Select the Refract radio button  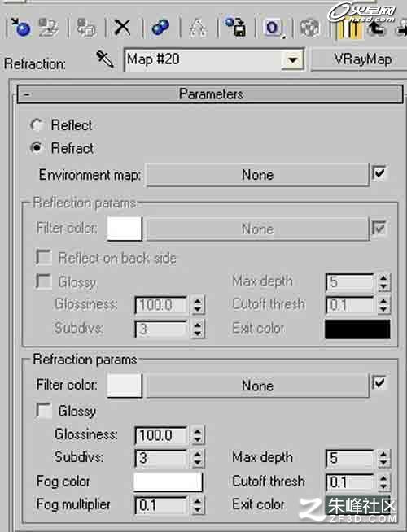click(36, 148)
